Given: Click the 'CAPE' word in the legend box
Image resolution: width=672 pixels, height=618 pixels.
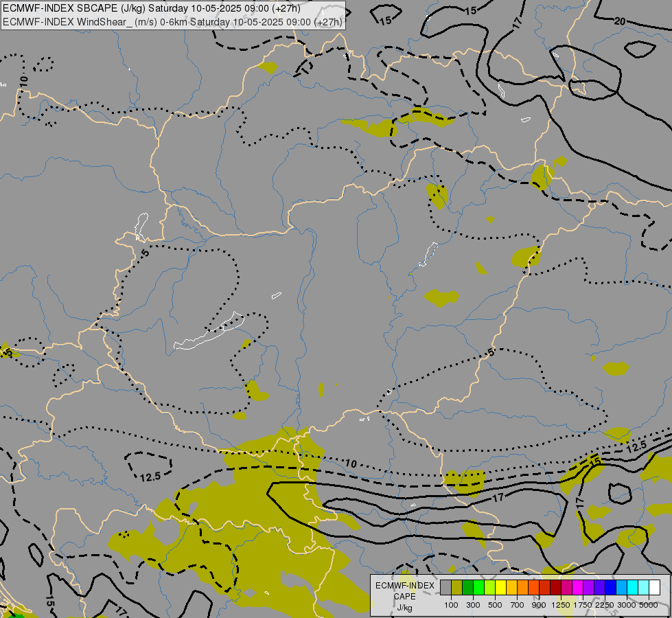Looking at the screenshot, I should [404, 597].
